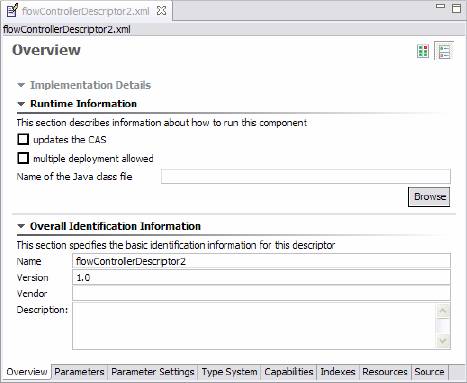The height and width of the screenshot is (383, 467).
Task: Close the flowControllerDescriptor2.xml editor tab
Action: 161,11
